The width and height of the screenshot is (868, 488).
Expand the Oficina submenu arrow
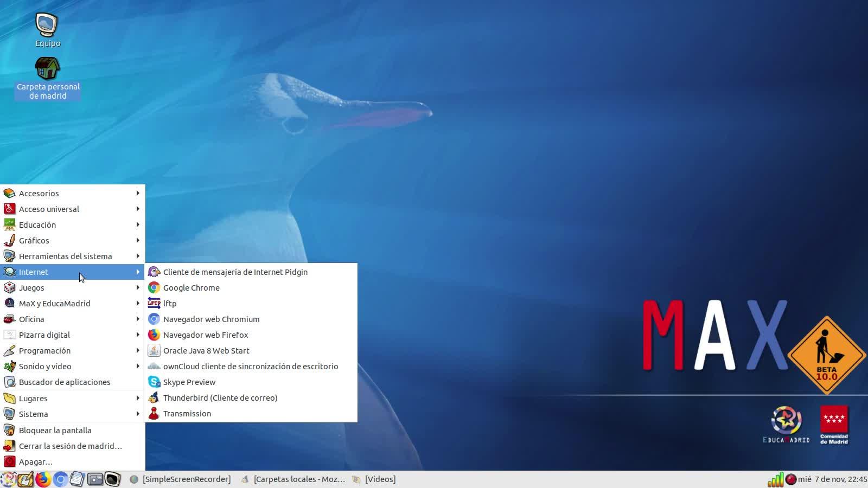click(x=138, y=319)
